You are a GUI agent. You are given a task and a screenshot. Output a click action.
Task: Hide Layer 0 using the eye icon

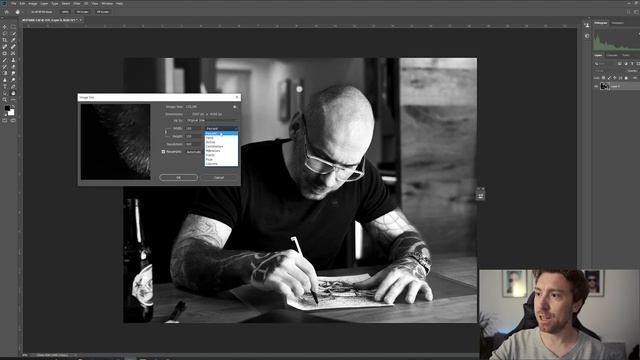[x=596, y=86]
